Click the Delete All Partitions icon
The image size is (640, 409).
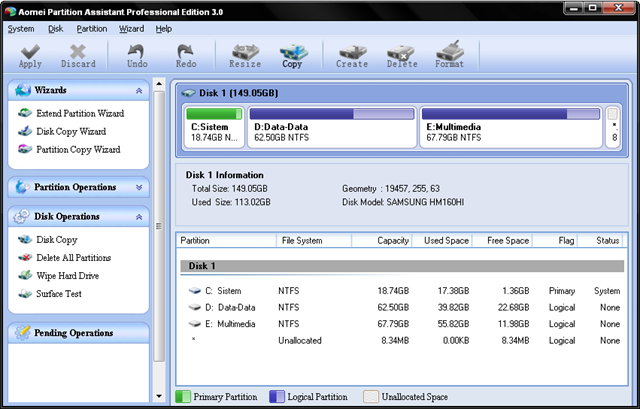coord(24,257)
